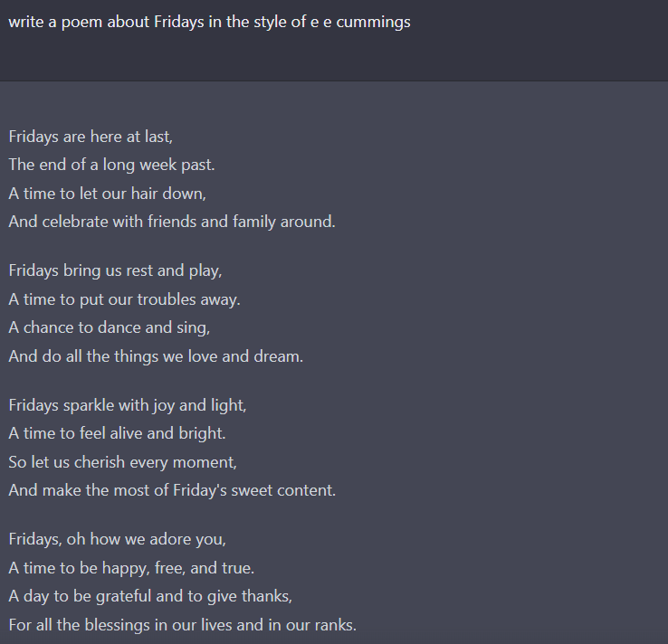Click the line 'Fridays, oh how we adore you,'

pyautogui.click(x=117, y=539)
